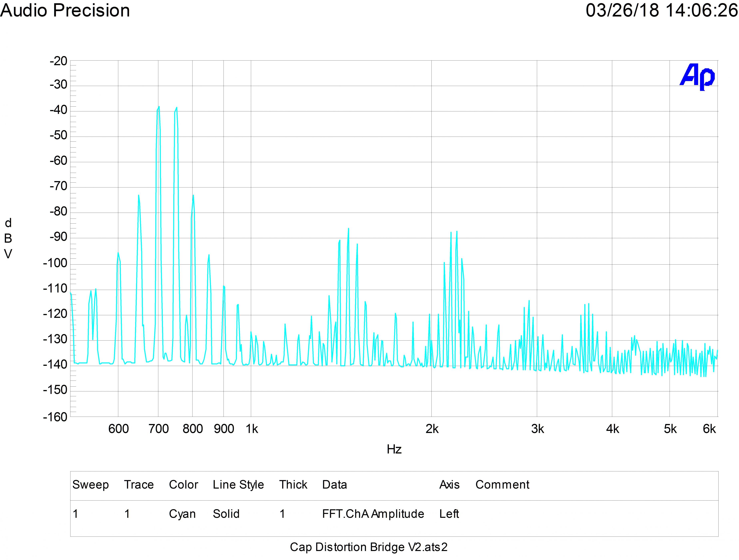739x560 pixels.
Task: Click the Audio Precision title text
Action: 65,10
